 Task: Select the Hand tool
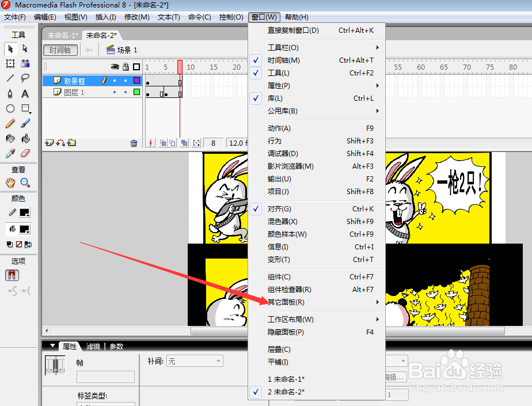coord(10,183)
